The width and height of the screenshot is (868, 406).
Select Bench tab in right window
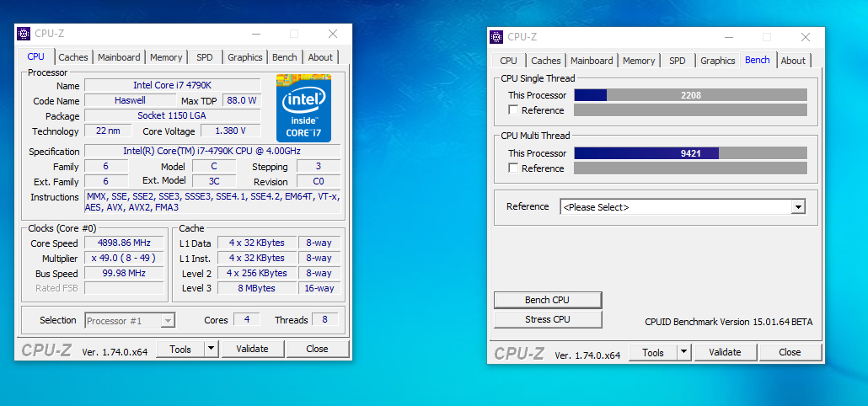[x=758, y=60]
